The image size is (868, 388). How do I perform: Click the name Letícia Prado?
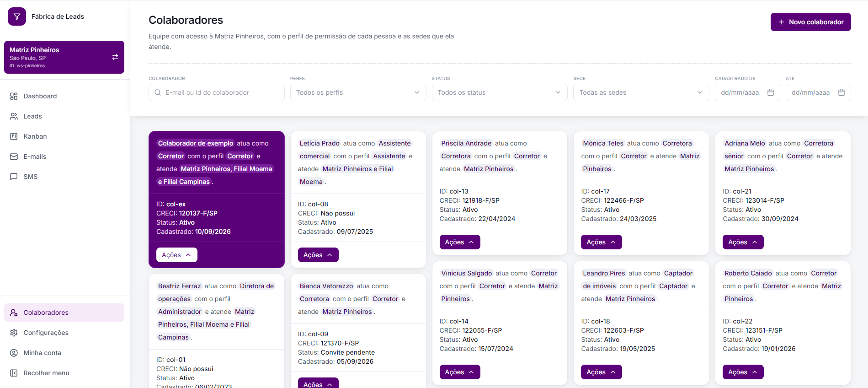[320, 143]
